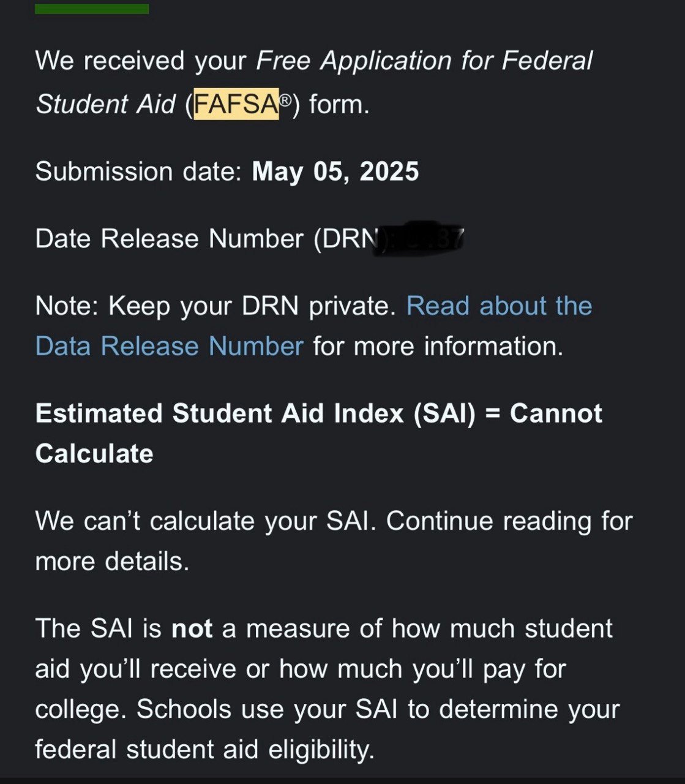Click the blacked-out DRN value
The height and width of the screenshot is (784, 685).
click(424, 238)
